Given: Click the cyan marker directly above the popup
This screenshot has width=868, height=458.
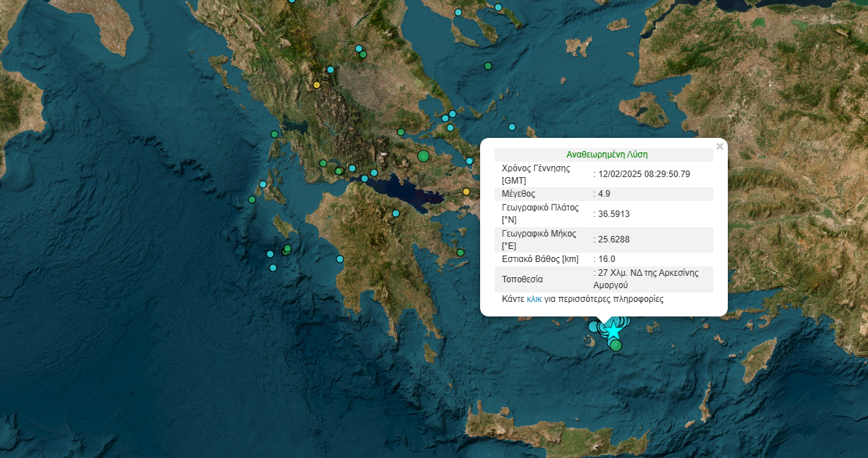Looking at the screenshot, I should click(x=512, y=127).
